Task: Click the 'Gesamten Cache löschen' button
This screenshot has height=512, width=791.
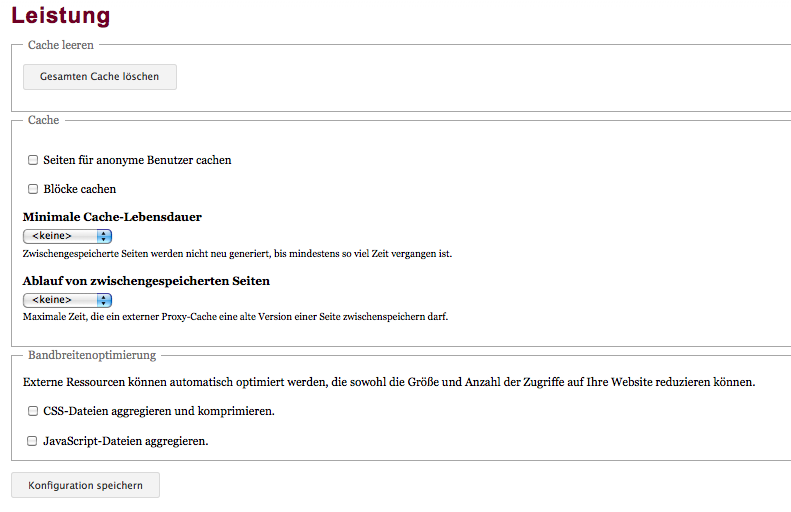Action: 99,77
